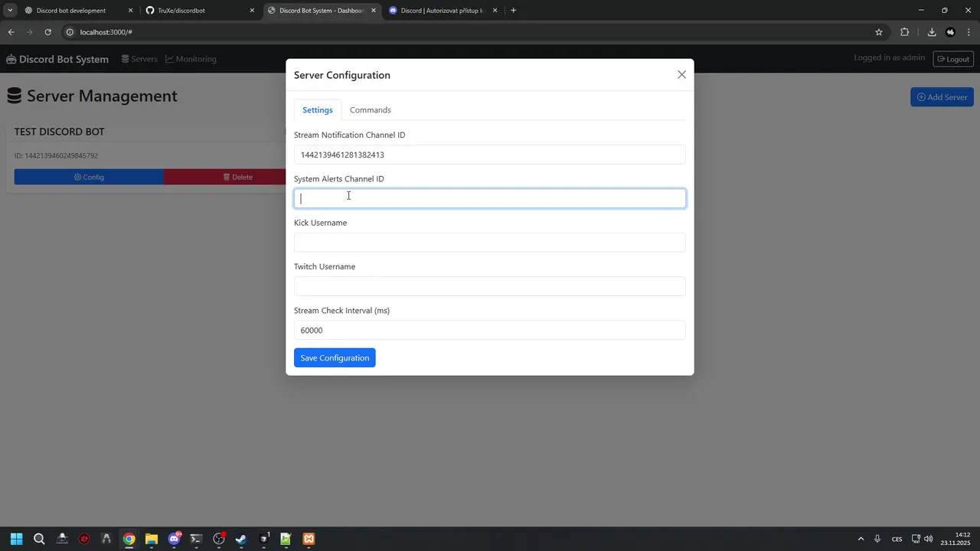
Task: Close the Discord Autorizovat tab
Action: click(x=495, y=11)
